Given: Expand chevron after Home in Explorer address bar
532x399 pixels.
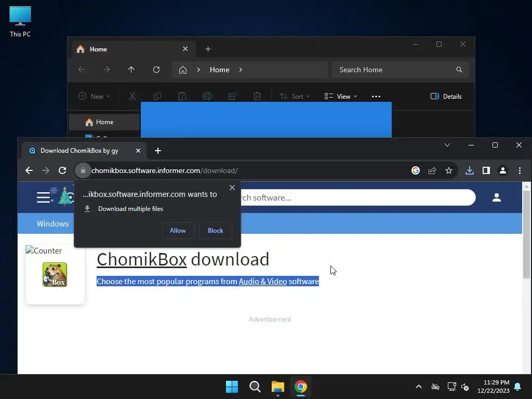Looking at the screenshot, I should [x=241, y=70].
